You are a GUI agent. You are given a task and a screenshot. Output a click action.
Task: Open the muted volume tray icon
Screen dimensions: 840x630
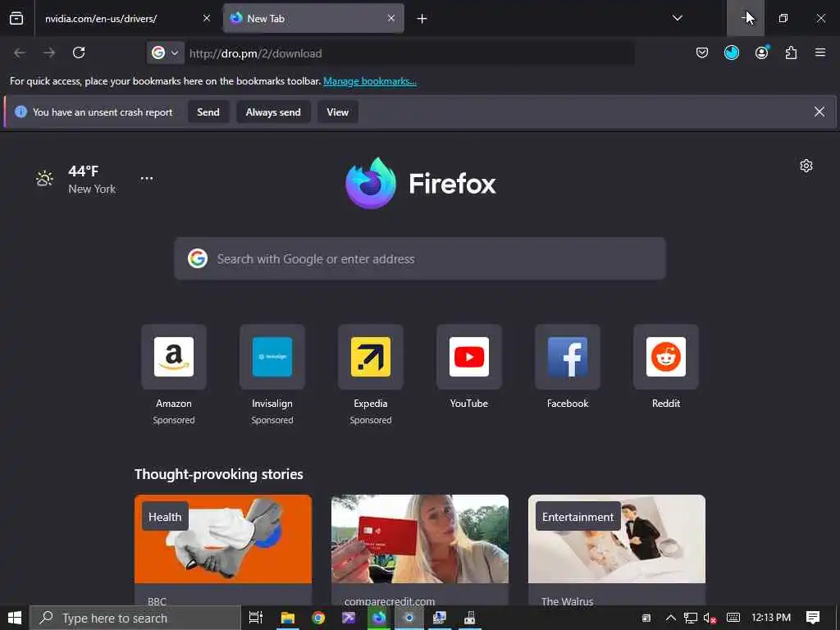(x=710, y=618)
